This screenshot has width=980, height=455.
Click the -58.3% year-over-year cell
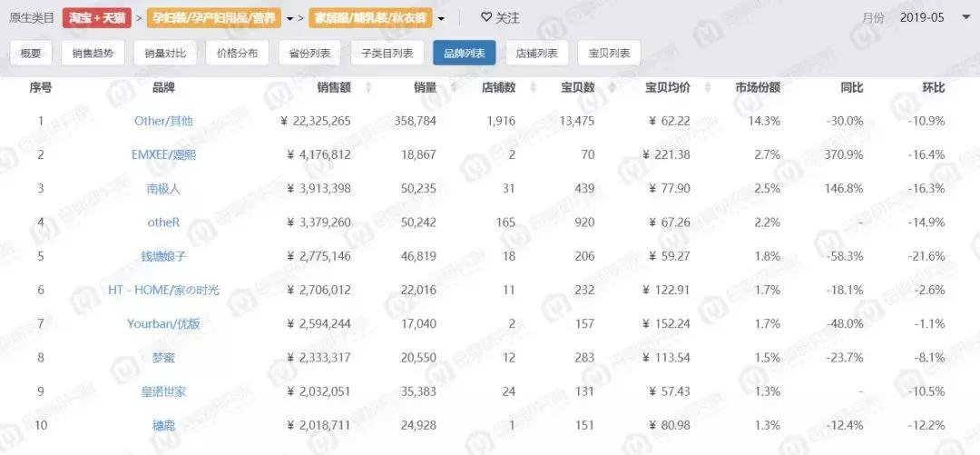[x=845, y=256]
